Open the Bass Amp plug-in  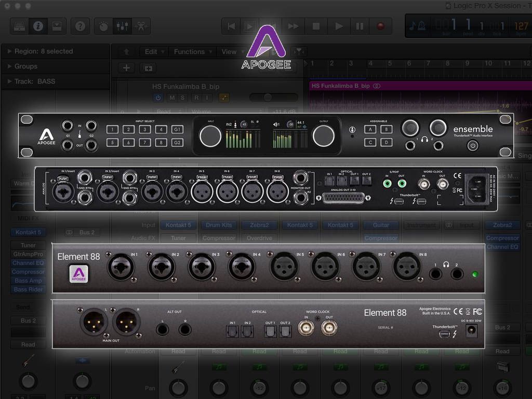coord(28,281)
